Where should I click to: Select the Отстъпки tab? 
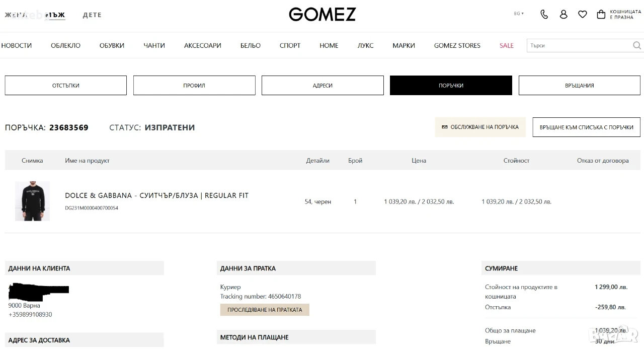coord(66,85)
